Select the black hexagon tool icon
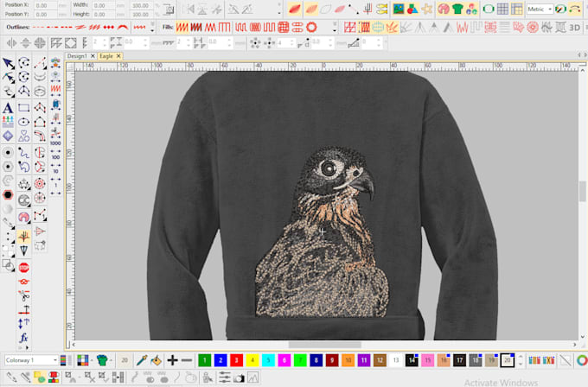This screenshot has width=588, height=387. [x=8, y=195]
